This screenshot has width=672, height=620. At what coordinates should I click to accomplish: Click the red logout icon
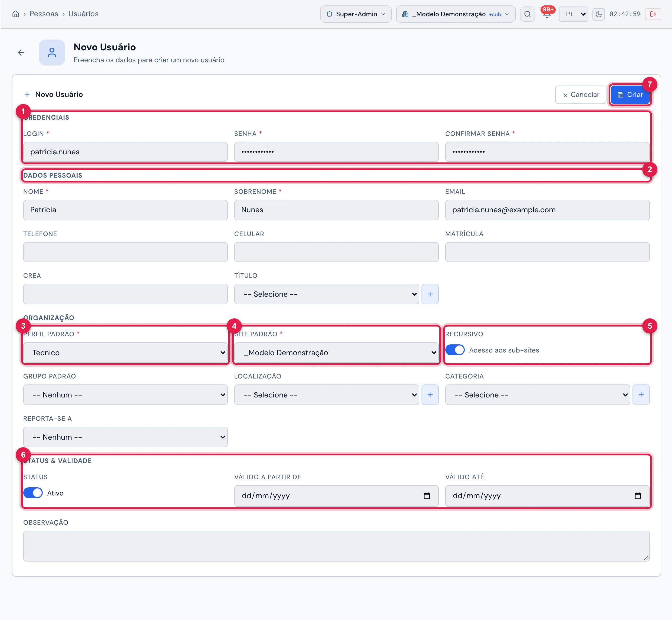tap(653, 14)
